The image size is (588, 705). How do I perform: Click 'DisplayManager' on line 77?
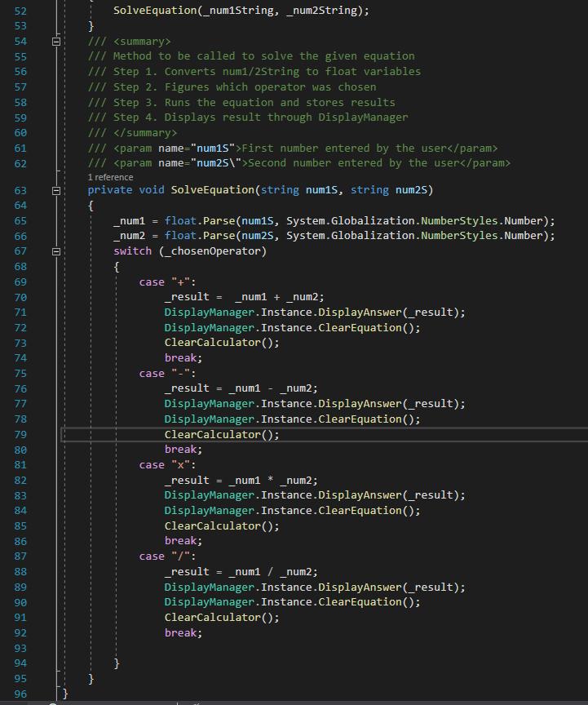click(210, 404)
